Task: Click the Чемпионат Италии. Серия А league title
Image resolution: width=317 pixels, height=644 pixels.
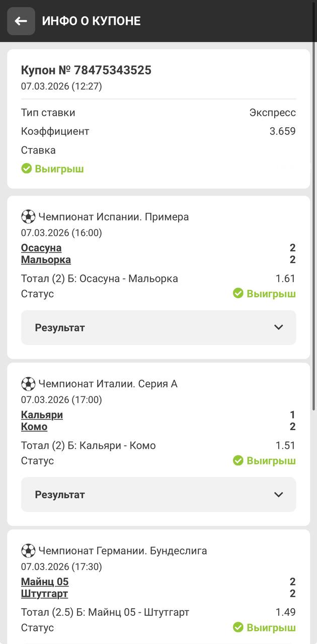Action: [108, 384]
